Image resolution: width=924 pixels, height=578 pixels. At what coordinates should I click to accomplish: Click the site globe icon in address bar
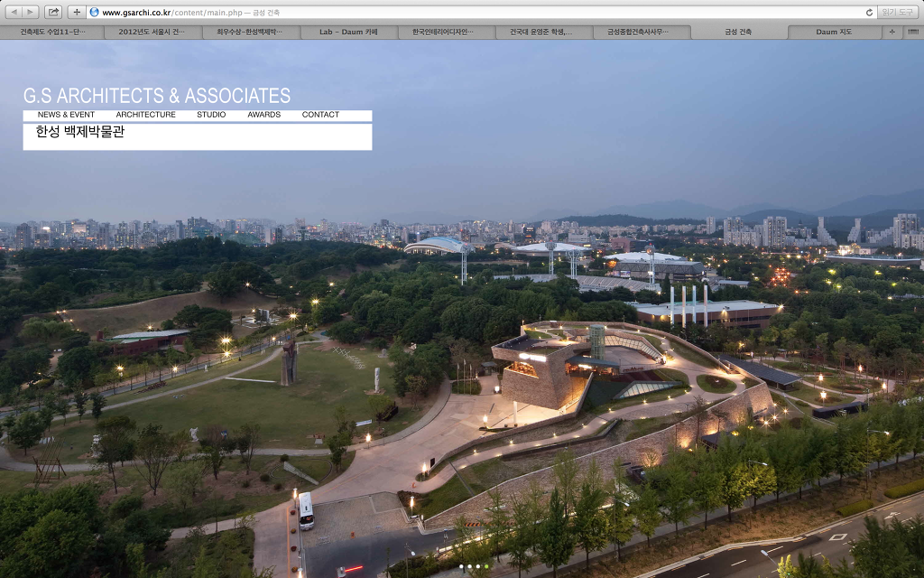coord(94,12)
